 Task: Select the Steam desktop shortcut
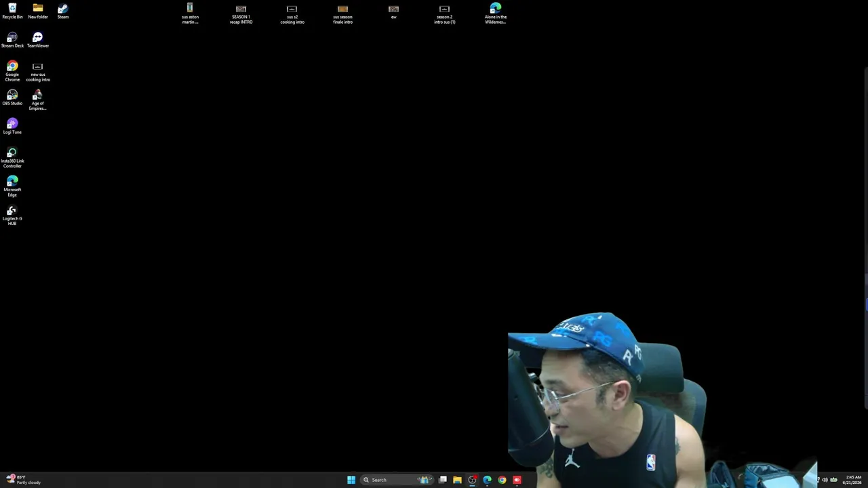[63, 12]
